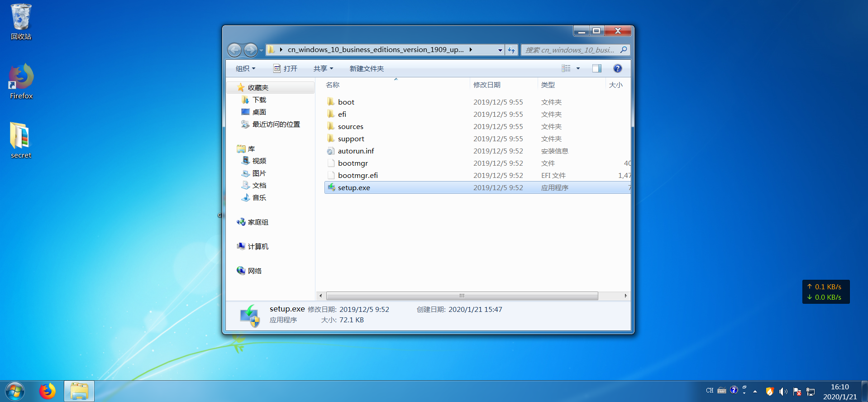Viewport: 868px width, 402px height.
Task: Launch Firefox from taskbar
Action: [47, 391]
